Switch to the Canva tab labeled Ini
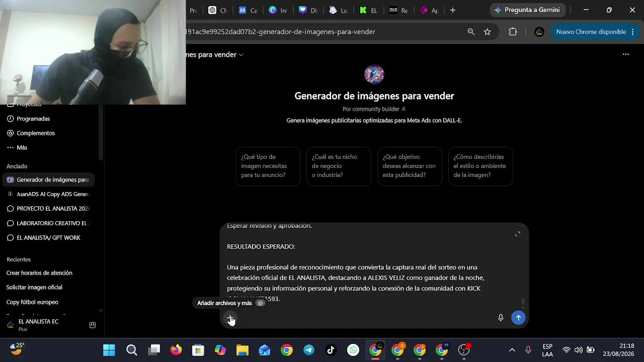The width and height of the screenshot is (644, 362). coord(278,10)
